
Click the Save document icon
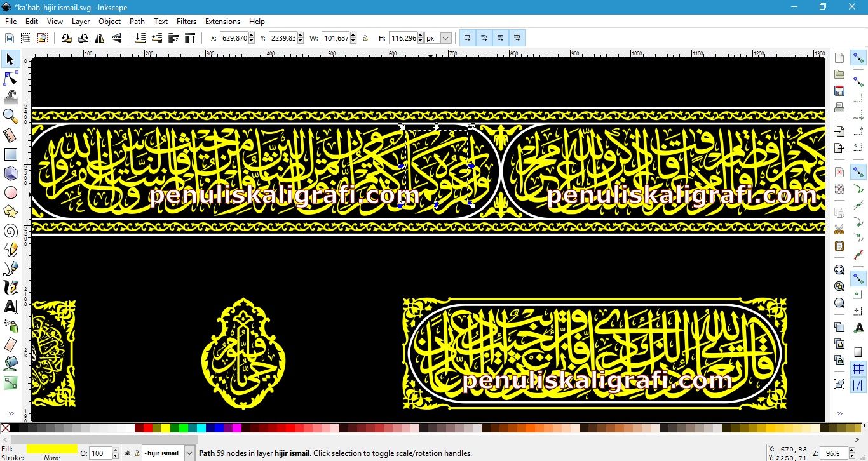pos(839,91)
